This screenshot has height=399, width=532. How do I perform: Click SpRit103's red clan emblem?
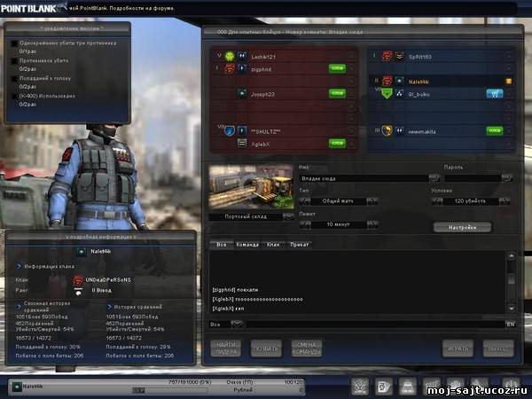387,56
